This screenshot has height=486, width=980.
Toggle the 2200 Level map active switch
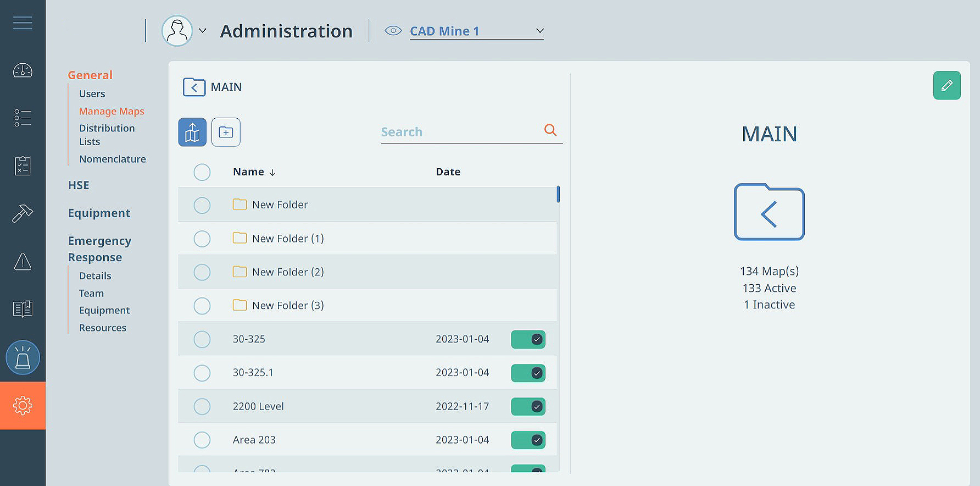528,406
